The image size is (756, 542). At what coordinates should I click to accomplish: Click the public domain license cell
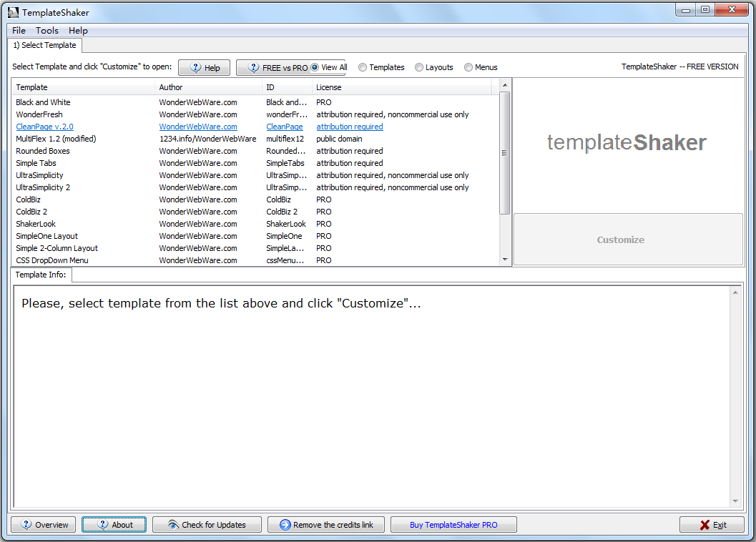pyautogui.click(x=339, y=139)
